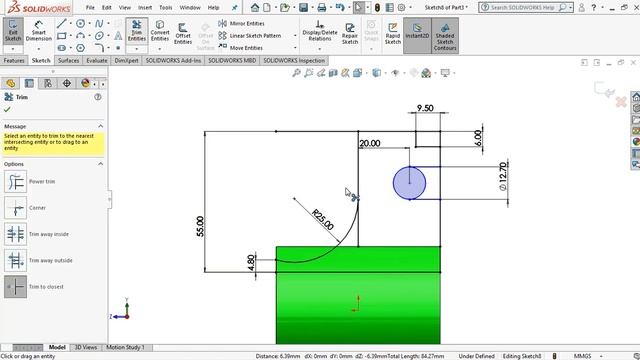Click the Exit Sketch button

(13, 31)
